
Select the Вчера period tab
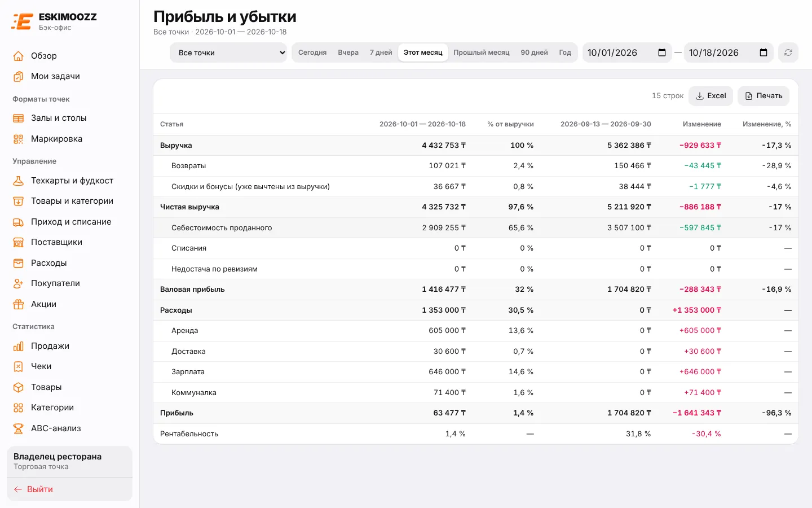pyautogui.click(x=348, y=52)
